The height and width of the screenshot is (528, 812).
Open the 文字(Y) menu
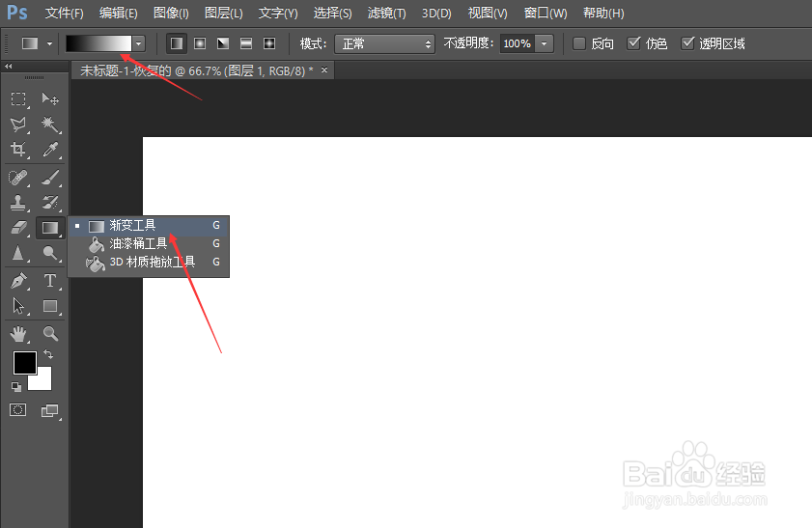point(278,13)
